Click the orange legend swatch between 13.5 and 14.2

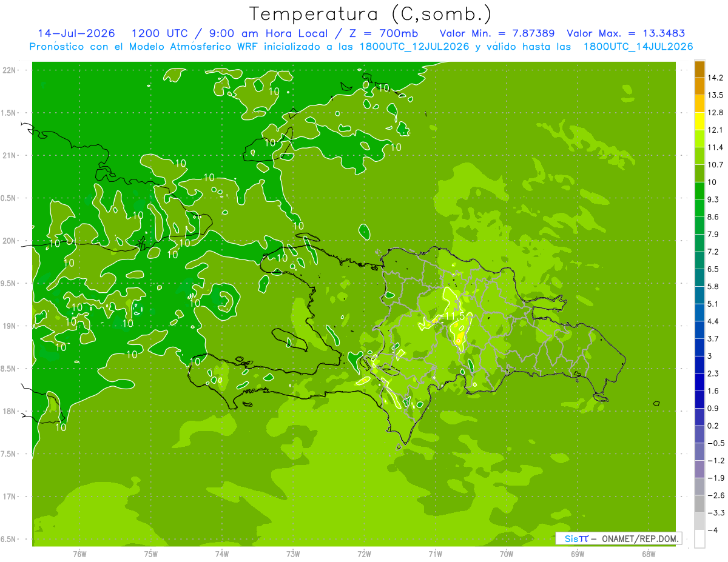pyautogui.click(x=699, y=86)
